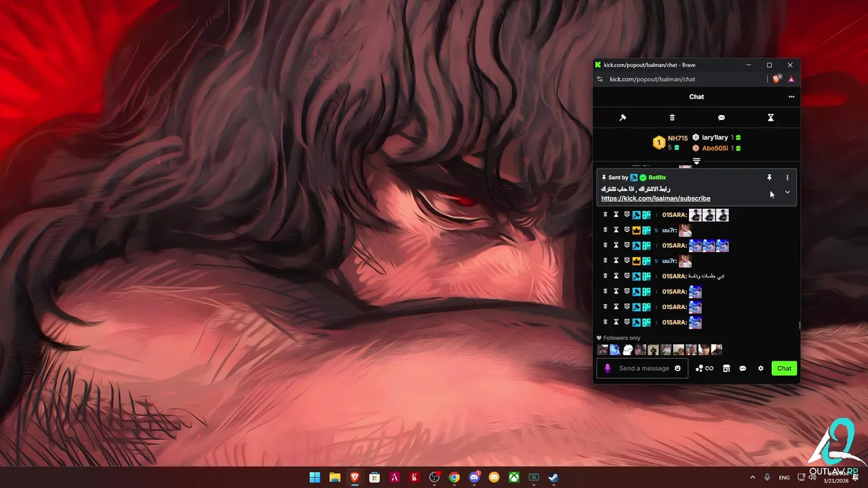
Task: Click the tray microphone icon
Action: pos(767,477)
